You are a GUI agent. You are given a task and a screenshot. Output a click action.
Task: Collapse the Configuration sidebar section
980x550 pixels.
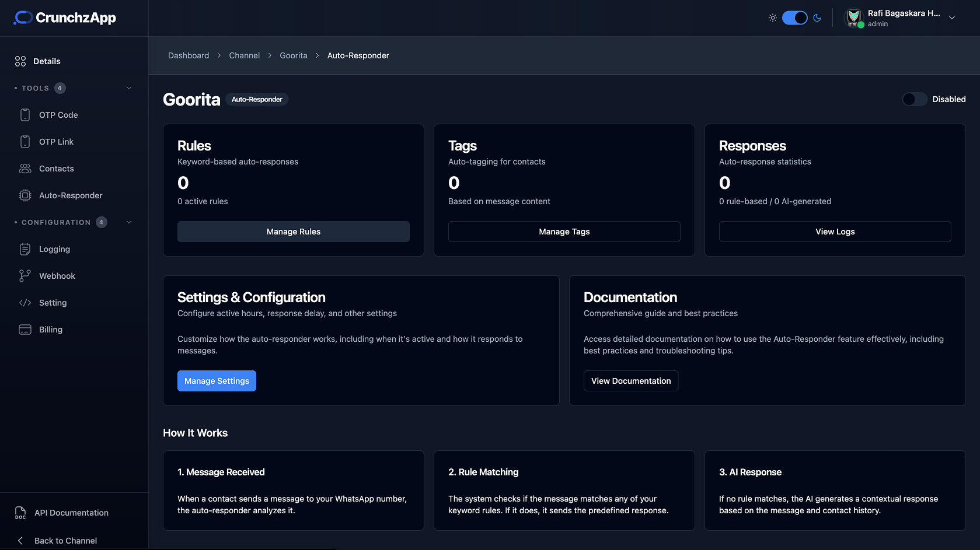[129, 222]
